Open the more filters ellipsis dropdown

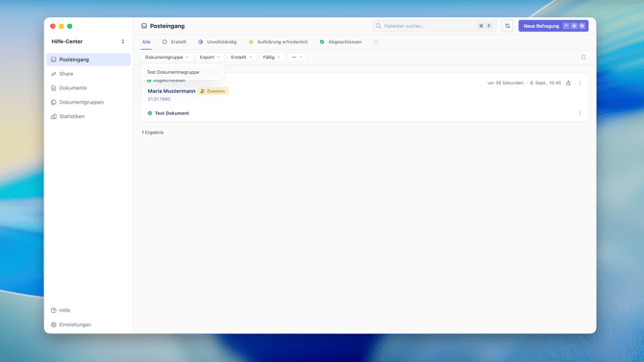[x=297, y=57]
